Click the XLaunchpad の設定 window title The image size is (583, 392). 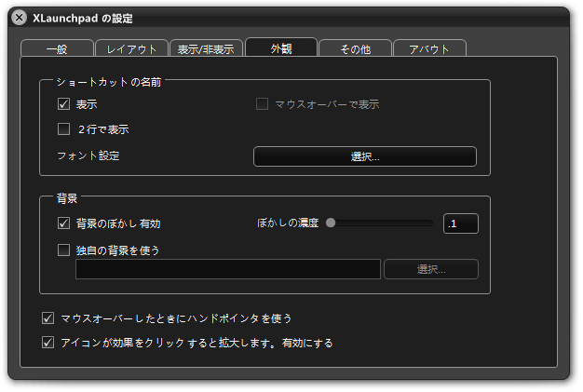point(83,19)
